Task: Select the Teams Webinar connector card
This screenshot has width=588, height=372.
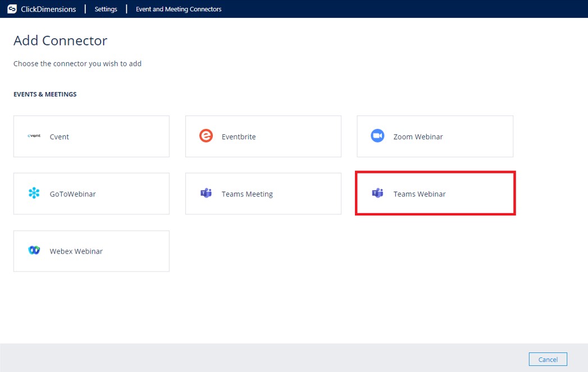Action: [x=435, y=194]
